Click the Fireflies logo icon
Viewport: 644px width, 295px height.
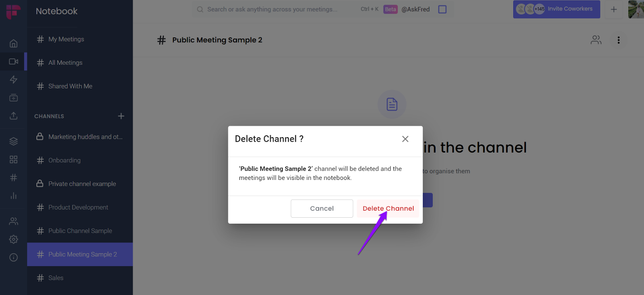click(13, 12)
